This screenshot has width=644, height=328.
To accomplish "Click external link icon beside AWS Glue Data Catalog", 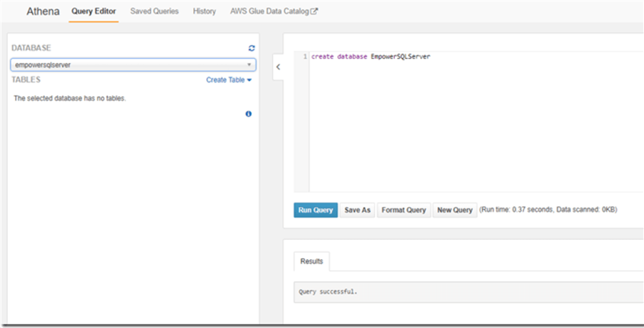I will pyautogui.click(x=313, y=11).
